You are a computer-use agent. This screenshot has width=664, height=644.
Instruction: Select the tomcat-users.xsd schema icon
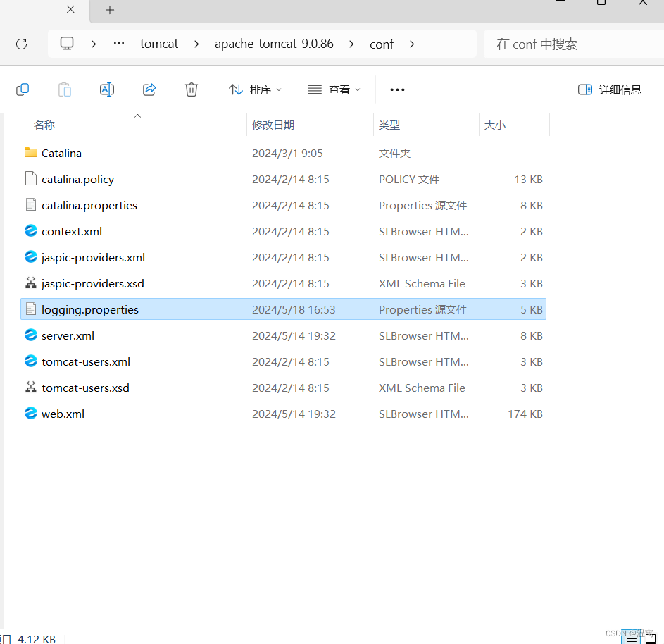point(31,388)
